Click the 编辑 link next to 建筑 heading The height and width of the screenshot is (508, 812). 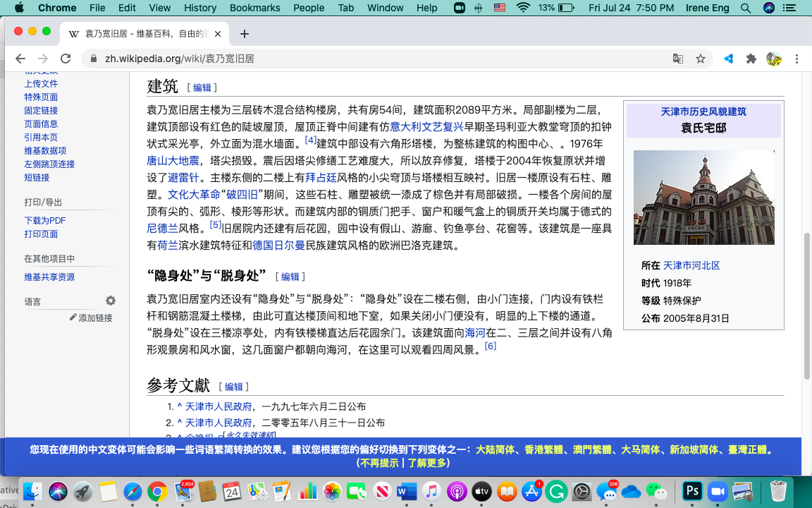(202, 87)
